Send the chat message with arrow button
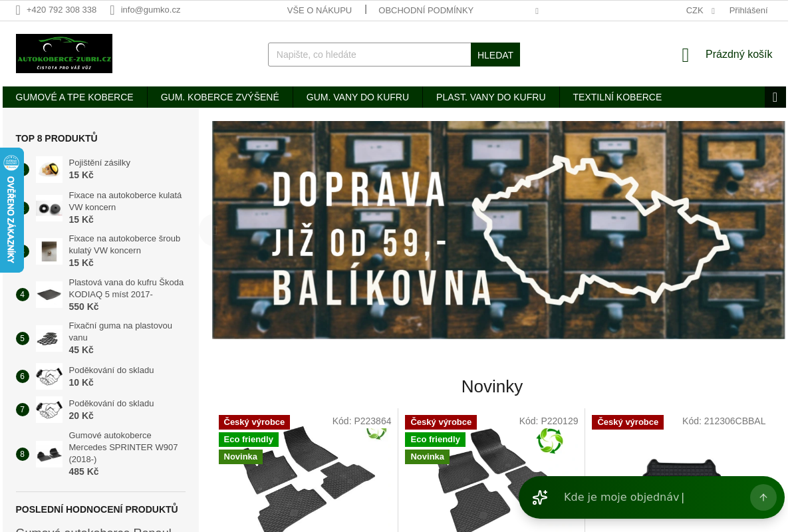The height and width of the screenshot is (532, 798). [x=763, y=497]
